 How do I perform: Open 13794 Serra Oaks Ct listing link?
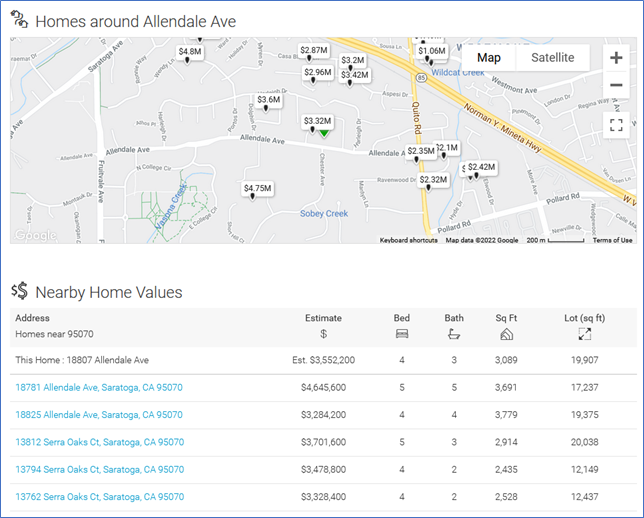tap(100, 470)
